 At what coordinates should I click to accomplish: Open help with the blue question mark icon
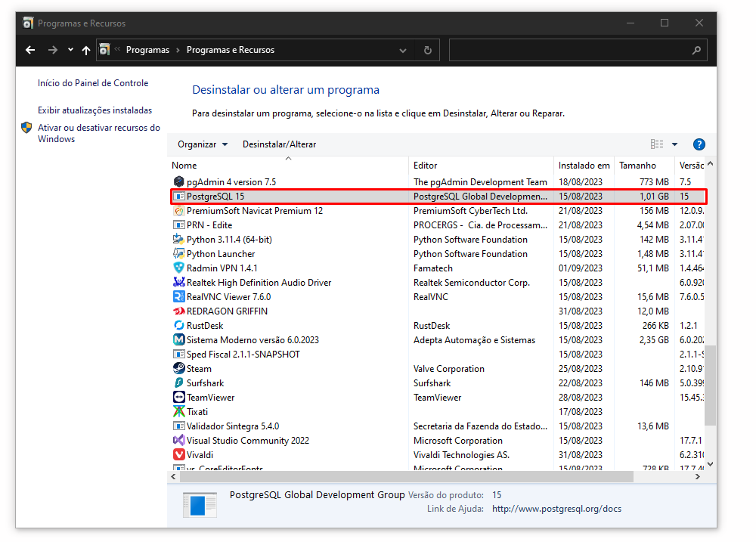coord(699,144)
